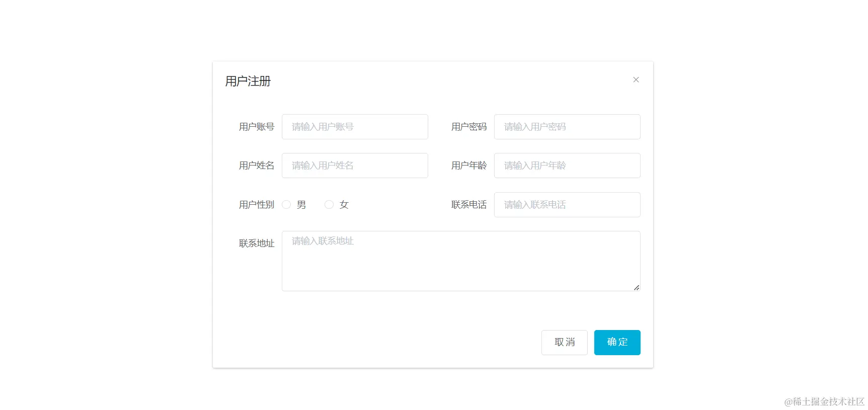Viewport: 868px width, 410px height.
Task: Click the textarea resize handle
Action: [x=637, y=287]
